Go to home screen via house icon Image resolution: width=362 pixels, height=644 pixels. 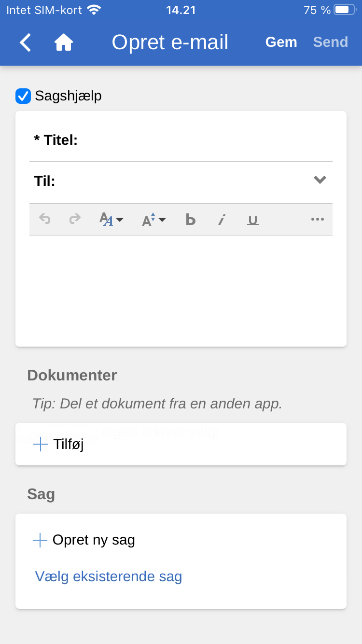click(x=63, y=42)
